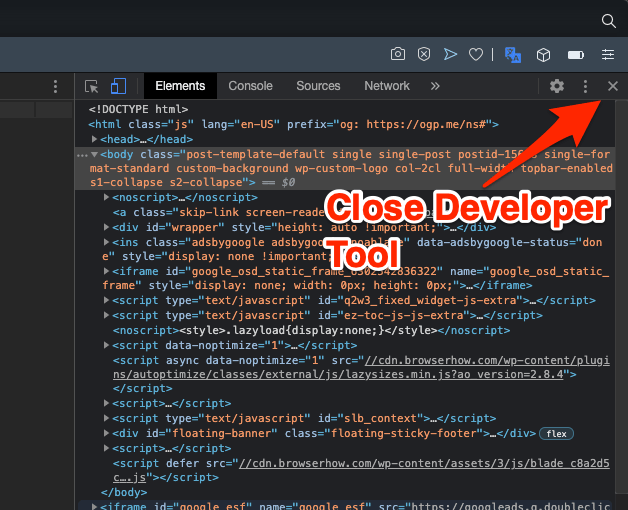The image size is (628, 510).
Task: Open the translate extension icon
Action: 512,54
